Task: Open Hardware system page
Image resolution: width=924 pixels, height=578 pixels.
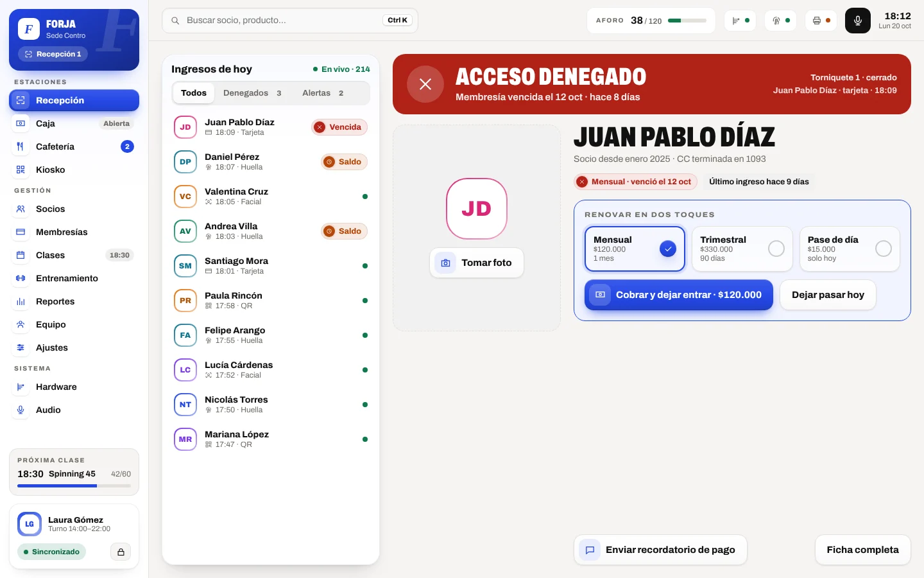Action: (x=74, y=387)
